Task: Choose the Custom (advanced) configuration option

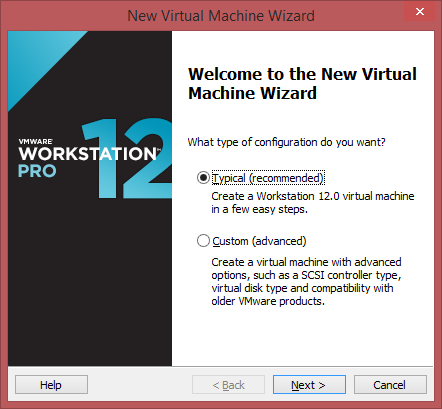Action: pyautogui.click(x=203, y=241)
